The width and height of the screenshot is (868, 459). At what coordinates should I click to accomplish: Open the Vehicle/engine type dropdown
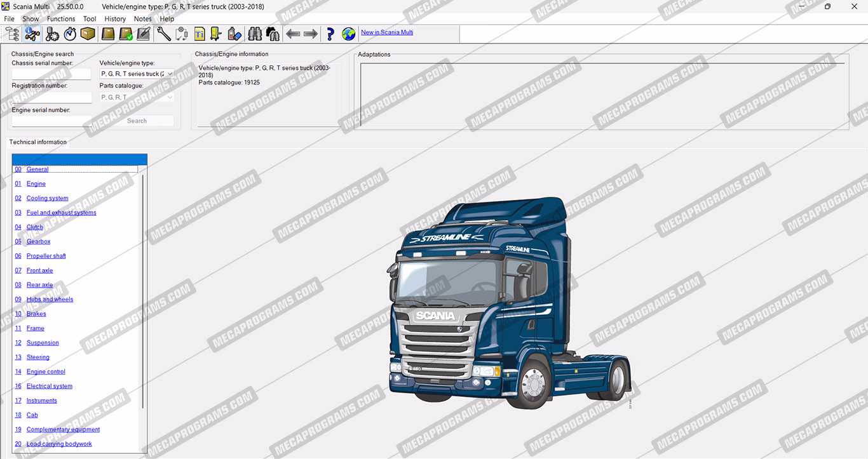click(137, 74)
